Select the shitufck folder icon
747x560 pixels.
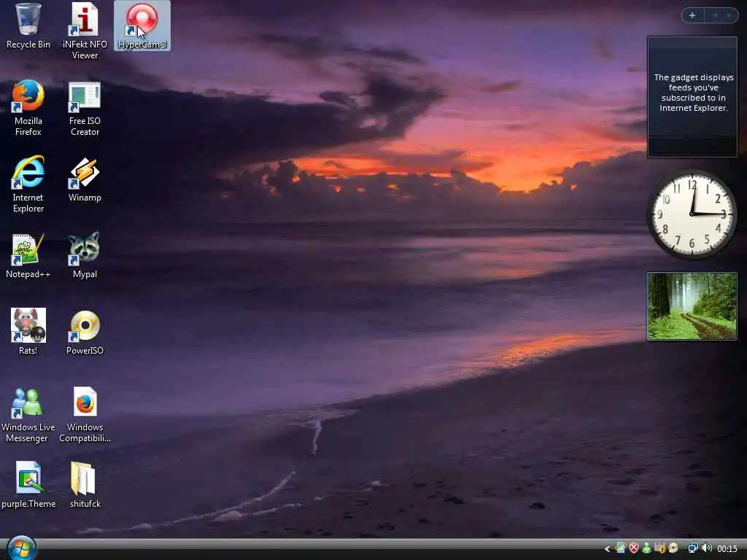pyautogui.click(x=85, y=485)
